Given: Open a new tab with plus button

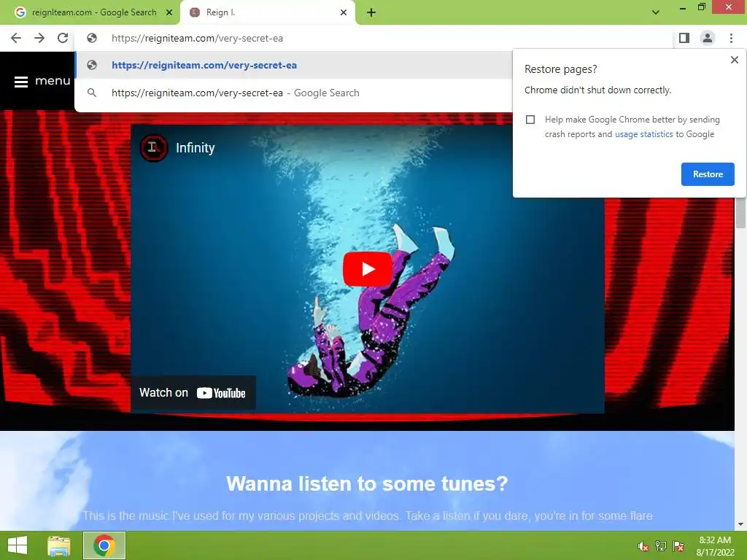Looking at the screenshot, I should 371,13.
